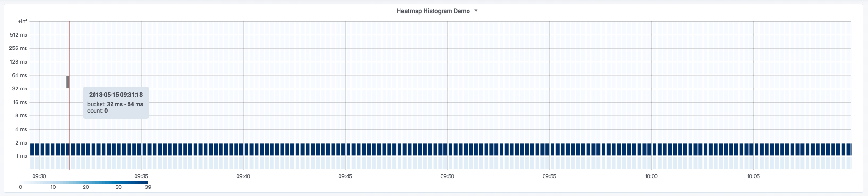The width and height of the screenshot is (868, 196).
Task: Click the light blue heatmap band above 09:40
Action: (242, 163)
